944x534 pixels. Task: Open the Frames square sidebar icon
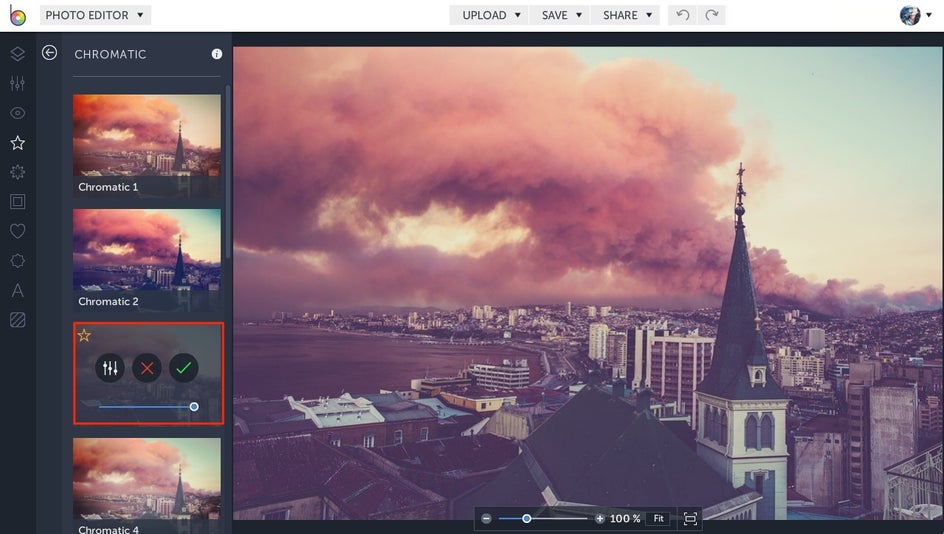coord(17,202)
